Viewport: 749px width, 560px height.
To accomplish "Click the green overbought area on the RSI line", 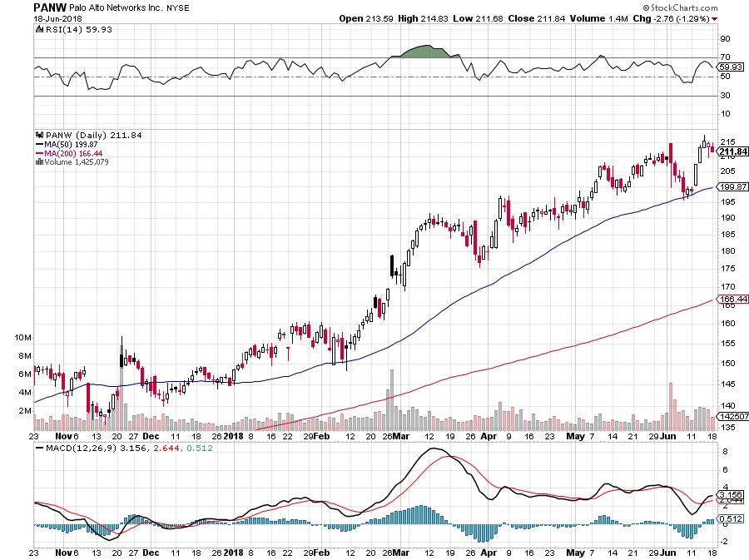I will pos(426,52).
